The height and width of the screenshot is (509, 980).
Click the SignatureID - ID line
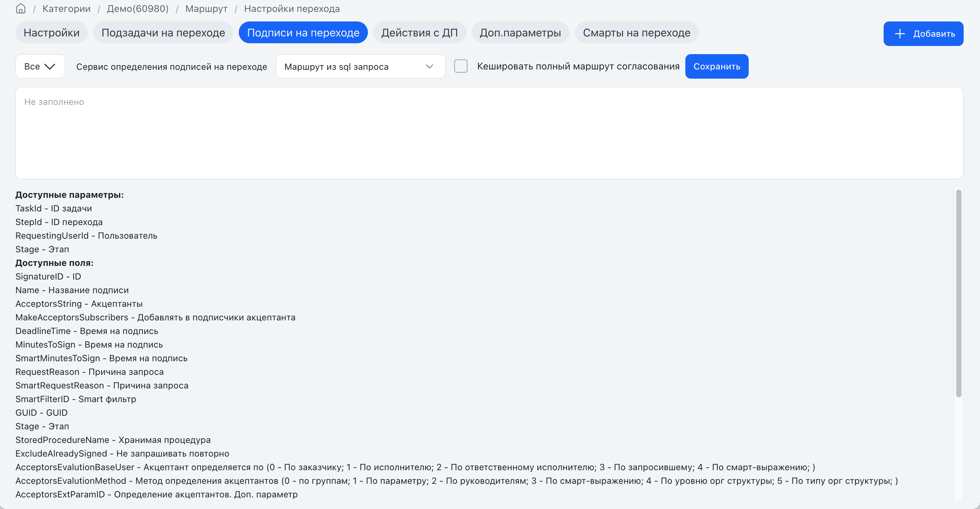coord(48,276)
